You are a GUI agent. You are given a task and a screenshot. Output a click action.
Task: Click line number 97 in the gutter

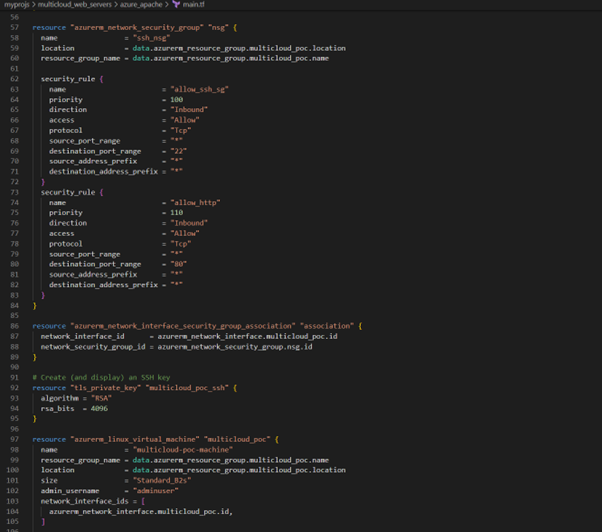(15, 439)
